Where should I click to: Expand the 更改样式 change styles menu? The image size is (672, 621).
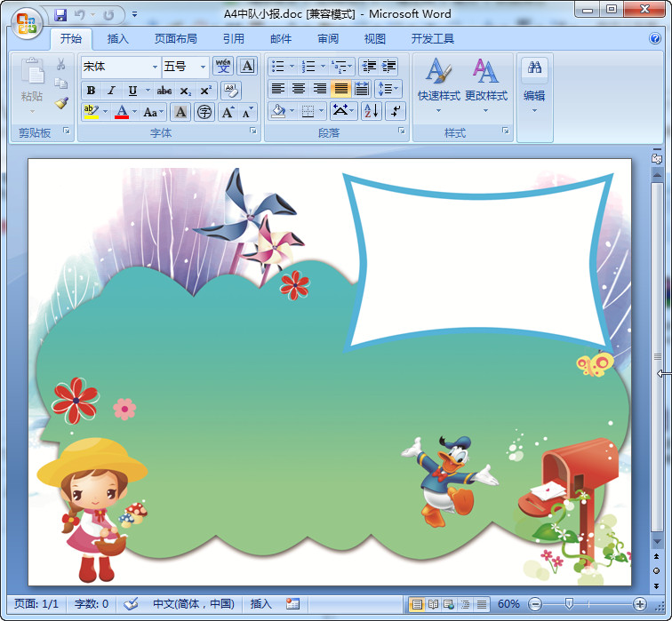pos(485,85)
